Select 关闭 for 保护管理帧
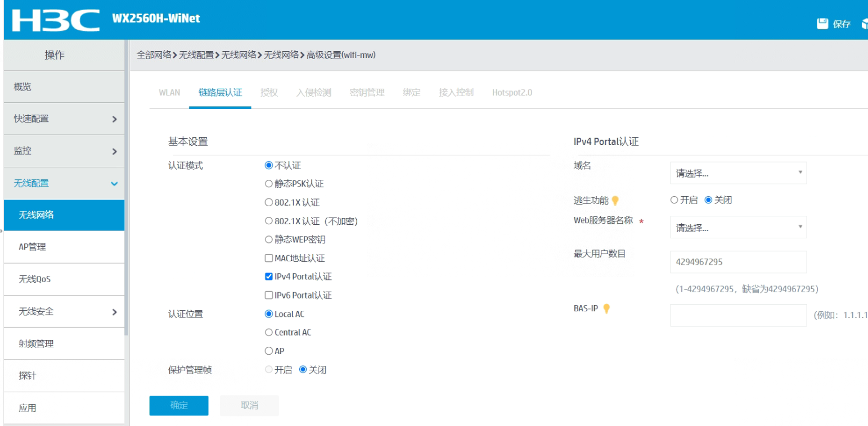The height and width of the screenshot is (426, 868). coord(303,370)
